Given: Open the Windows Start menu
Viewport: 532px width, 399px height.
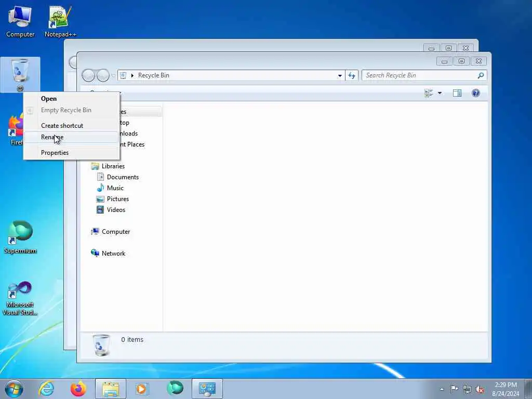Looking at the screenshot, I should pyautogui.click(x=14, y=389).
